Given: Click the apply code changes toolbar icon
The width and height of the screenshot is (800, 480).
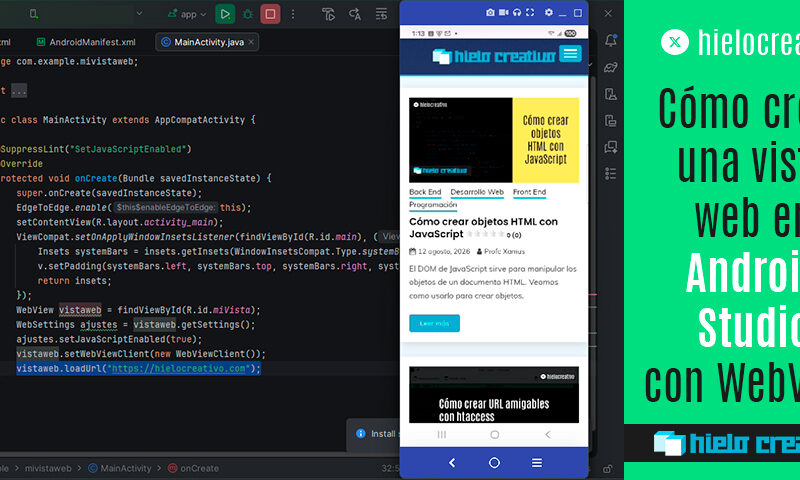Looking at the screenshot, I should point(381,14).
